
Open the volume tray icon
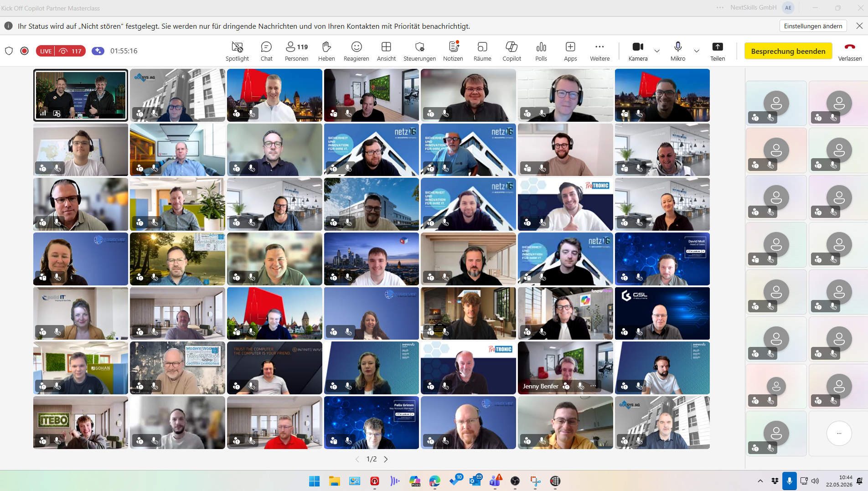815,481
